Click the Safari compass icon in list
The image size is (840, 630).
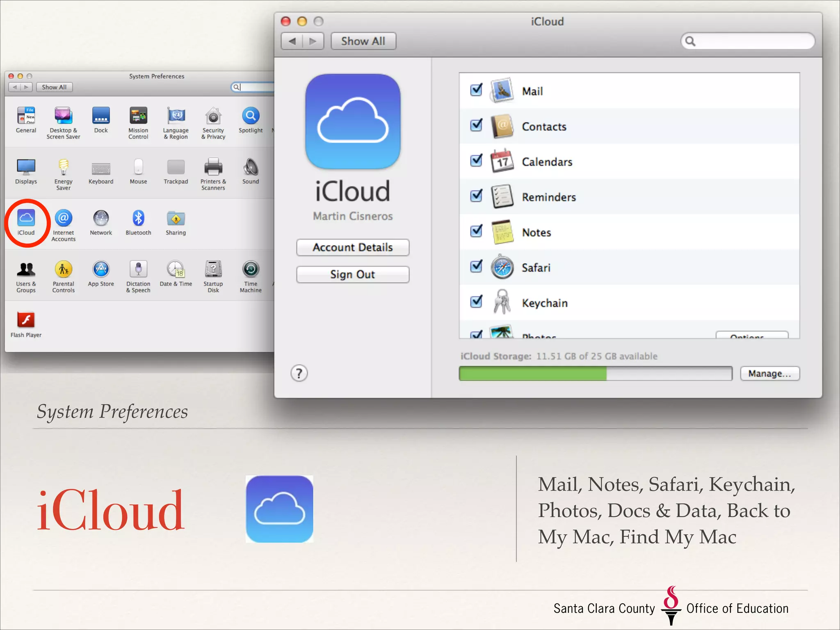pyautogui.click(x=502, y=267)
